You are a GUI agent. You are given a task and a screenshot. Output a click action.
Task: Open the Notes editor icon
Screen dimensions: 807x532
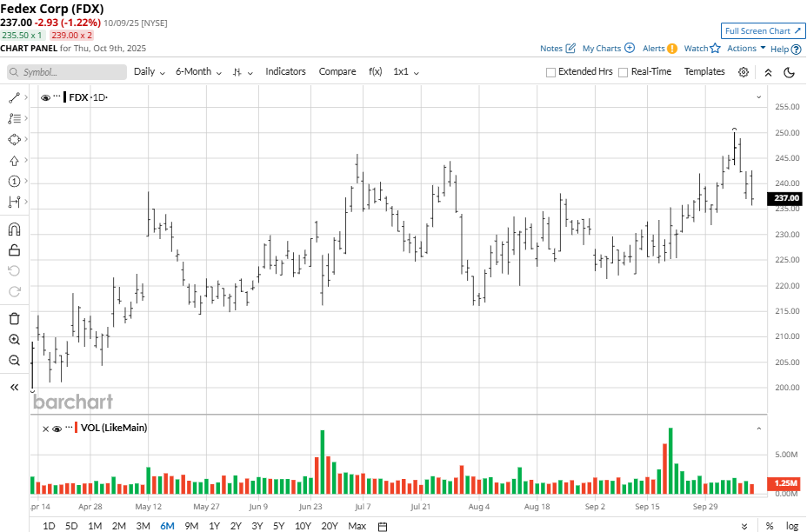tap(570, 49)
